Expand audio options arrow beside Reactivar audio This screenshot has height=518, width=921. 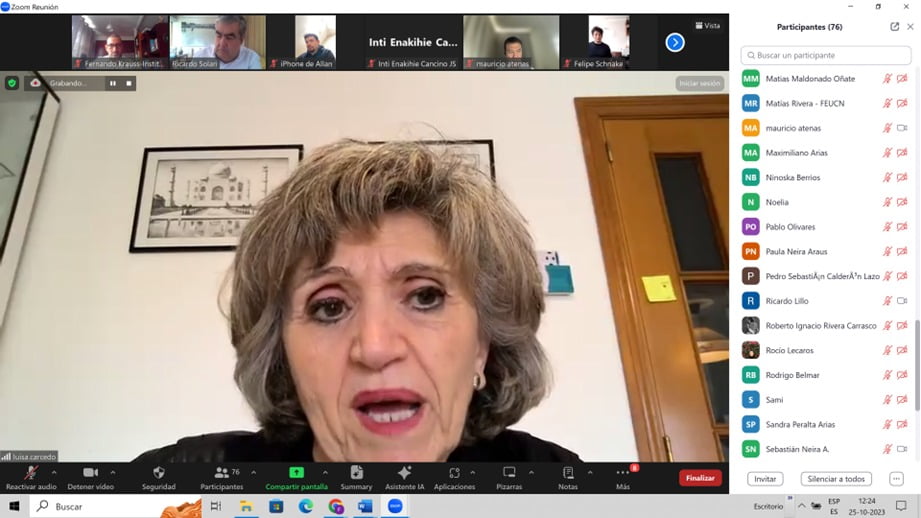54,472
